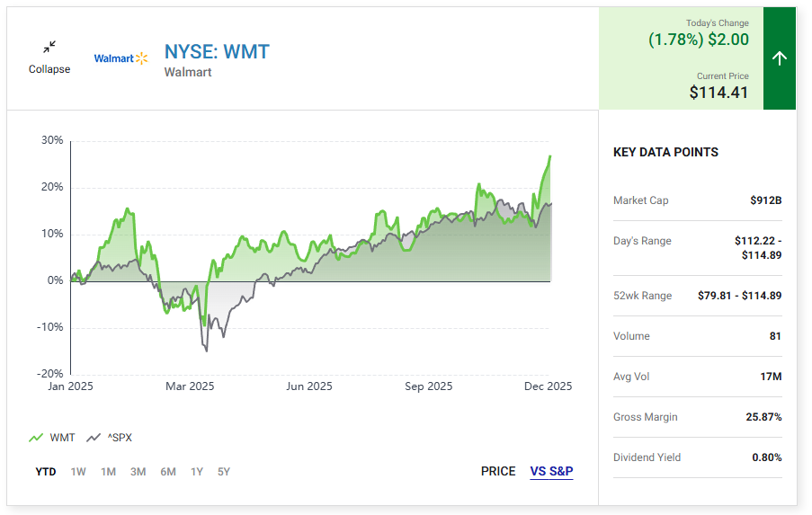Click the -20% y-axis label
This screenshot has height=515, width=812.
point(49,373)
